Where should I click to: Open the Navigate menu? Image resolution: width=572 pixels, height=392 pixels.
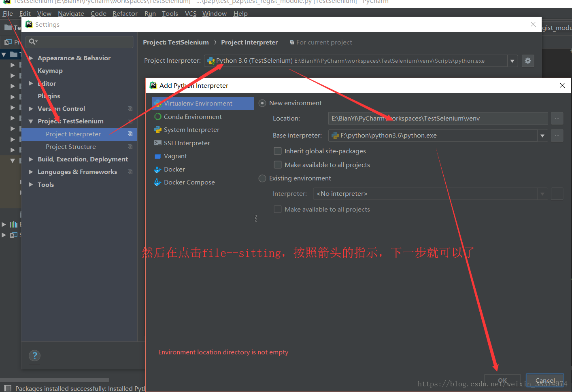click(71, 13)
